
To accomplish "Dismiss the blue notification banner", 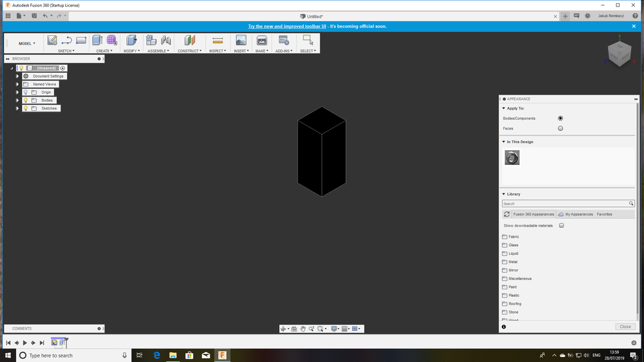I will [634, 26].
